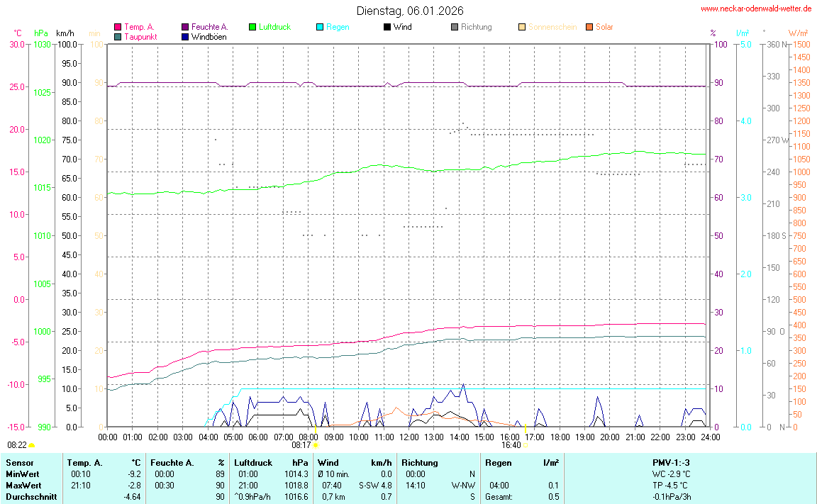Click the yellow sunrise dot at 08:17

tap(316, 445)
